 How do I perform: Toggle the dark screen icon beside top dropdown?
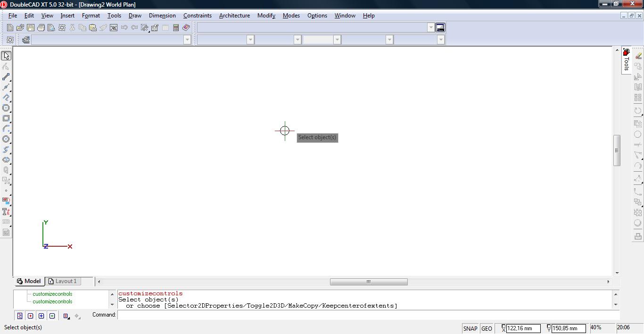[x=440, y=28]
